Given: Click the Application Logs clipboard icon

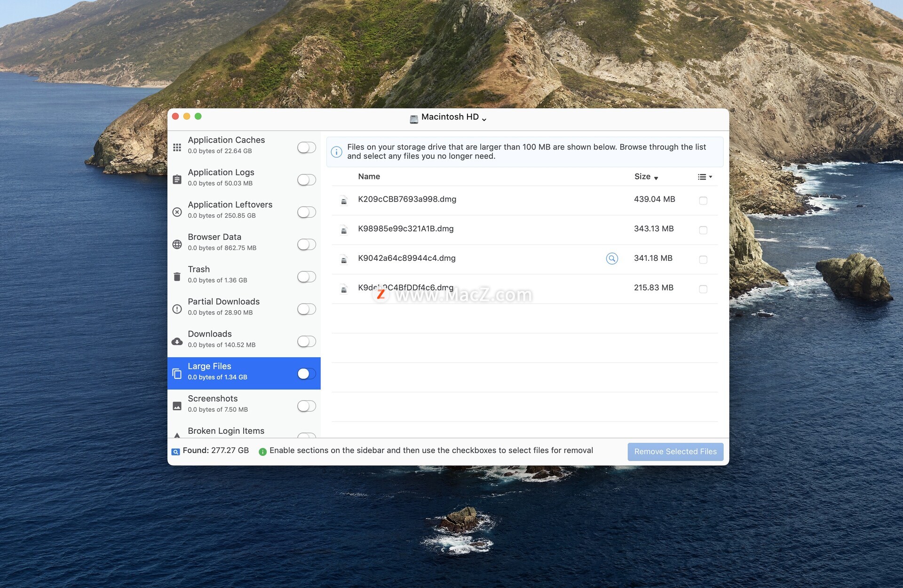Looking at the screenshot, I should click(177, 180).
